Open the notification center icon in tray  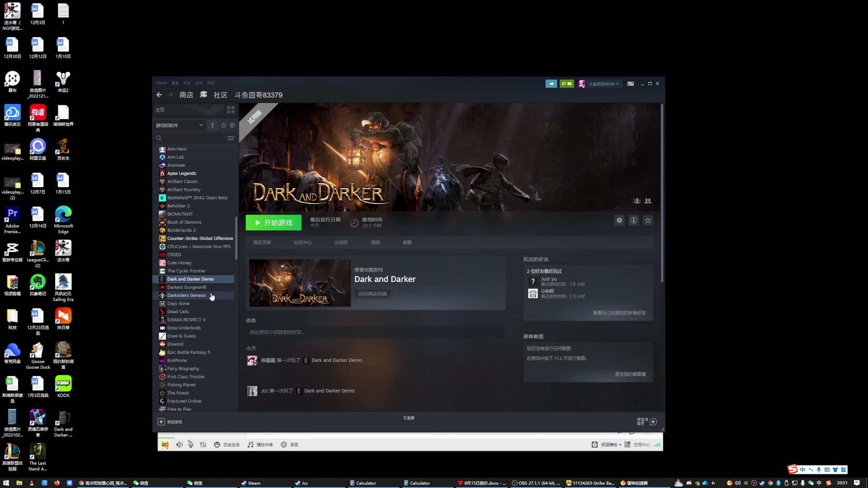pos(857,483)
